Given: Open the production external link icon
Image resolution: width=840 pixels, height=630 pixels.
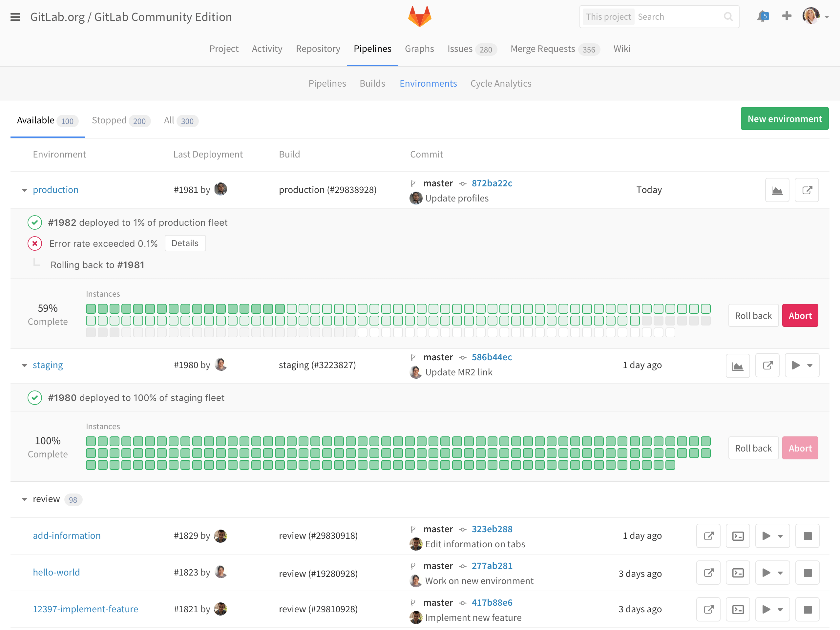Looking at the screenshot, I should tap(807, 190).
